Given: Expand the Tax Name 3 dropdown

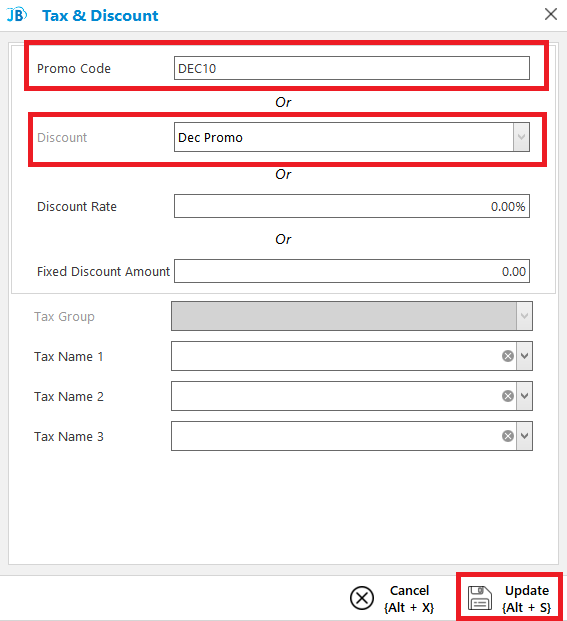Looking at the screenshot, I should coord(524,436).
